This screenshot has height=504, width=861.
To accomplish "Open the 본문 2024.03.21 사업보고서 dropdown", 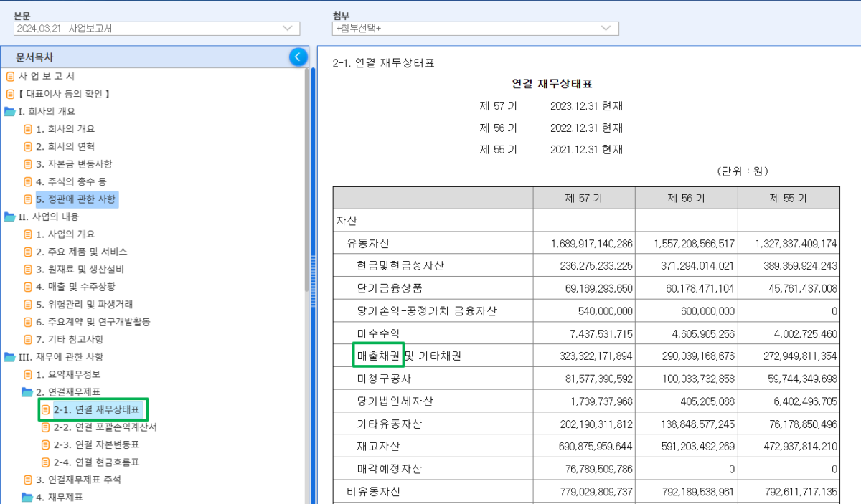I will 156,28.
